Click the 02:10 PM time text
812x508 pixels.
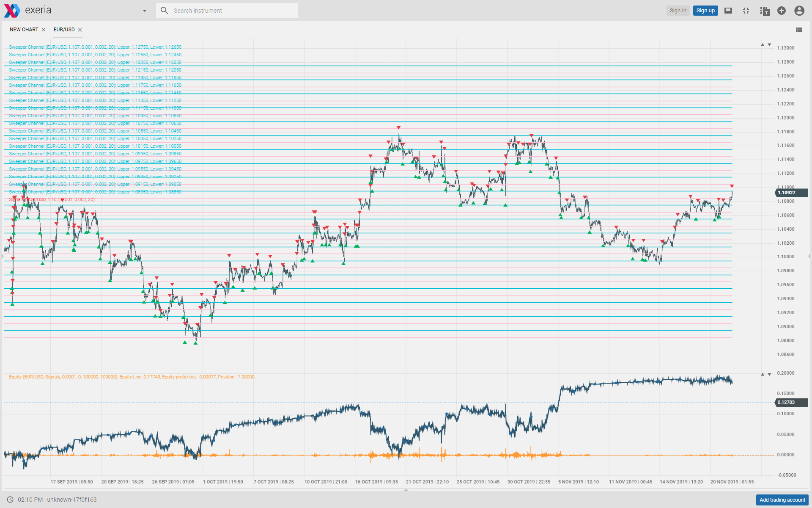click(x=30, y=500)
